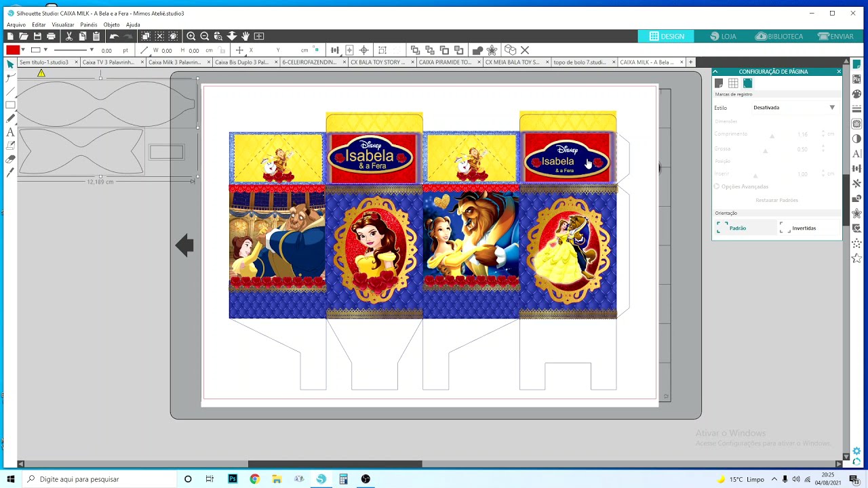
Task: Paste with the clipboard icon
Action: (x=96, y=36)
